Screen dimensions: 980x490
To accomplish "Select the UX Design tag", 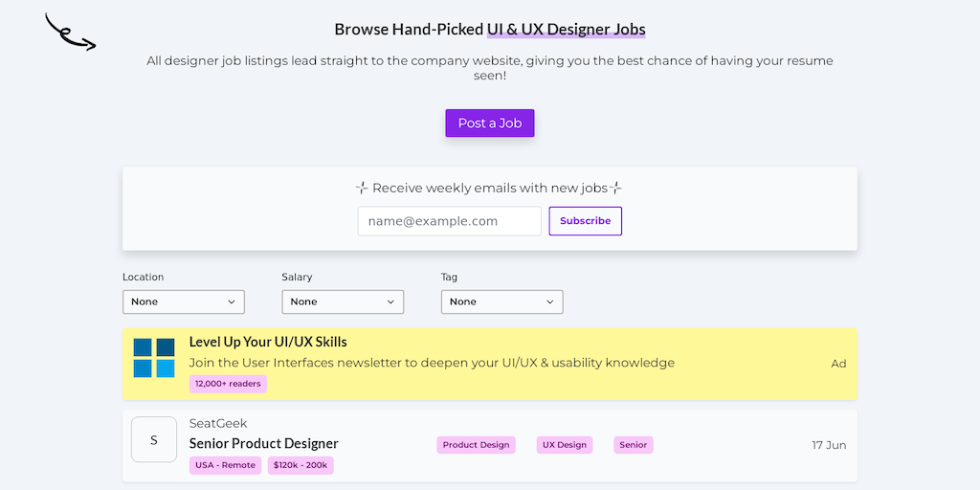I will click(565, 445).
